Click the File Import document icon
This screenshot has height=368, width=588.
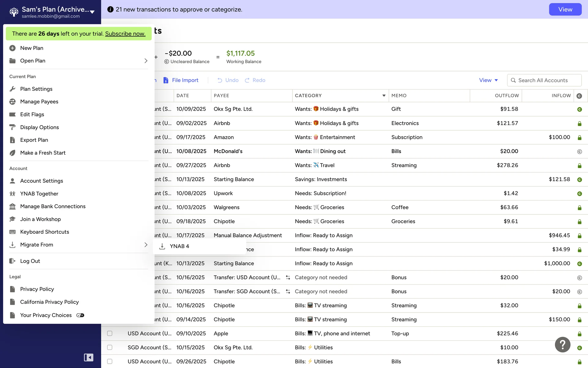click(x=166, y=80)
